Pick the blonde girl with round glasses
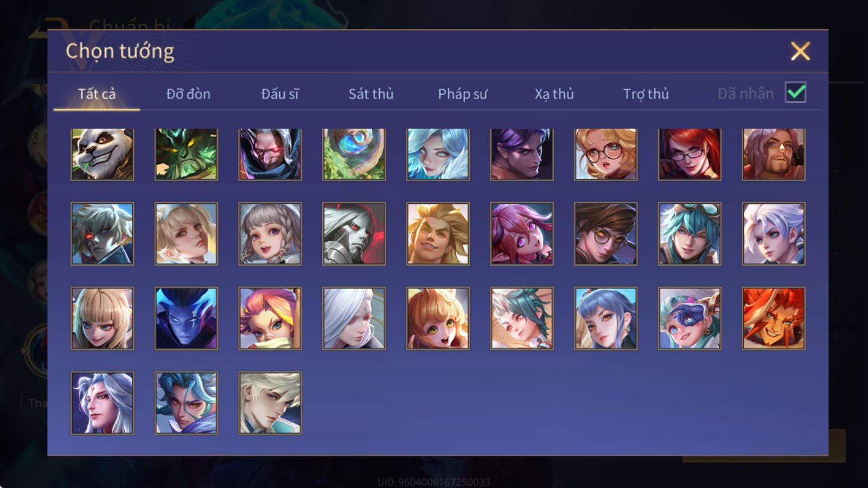The width and height of the screenshot is (868, 488). [x=605, y=155]
